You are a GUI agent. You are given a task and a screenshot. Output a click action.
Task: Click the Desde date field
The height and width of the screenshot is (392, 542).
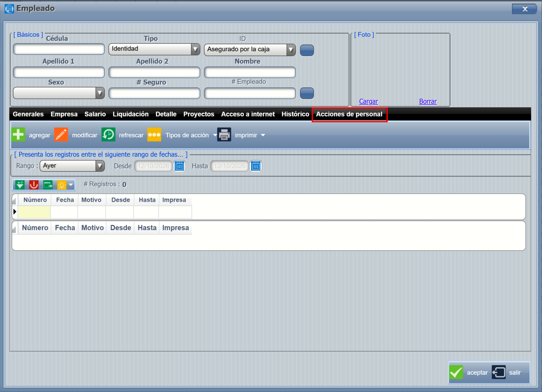153,166
